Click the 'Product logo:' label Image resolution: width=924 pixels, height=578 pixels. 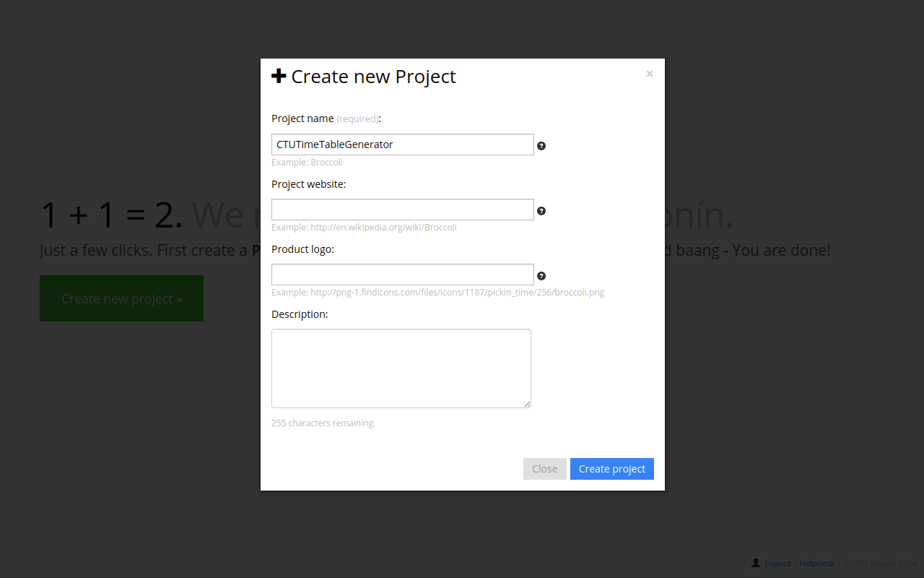click(x=302, y=249)
